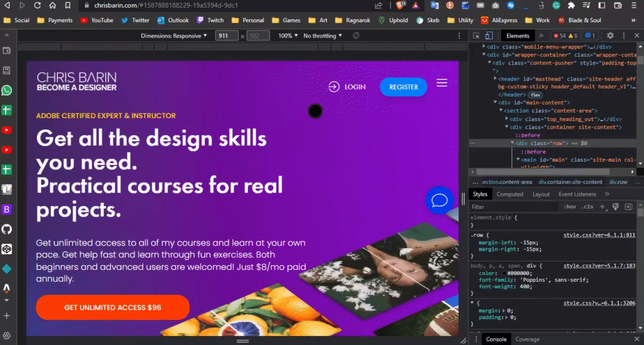Toggle the browser sidebar panel icon

coord(601,5)
